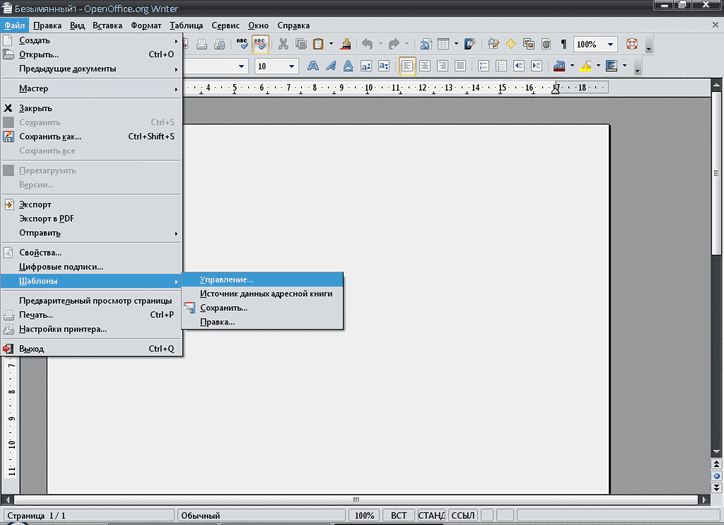The image size is (724, 525).
Task: Enable Align Left paragraph alignment
Action: coord(407,66)
